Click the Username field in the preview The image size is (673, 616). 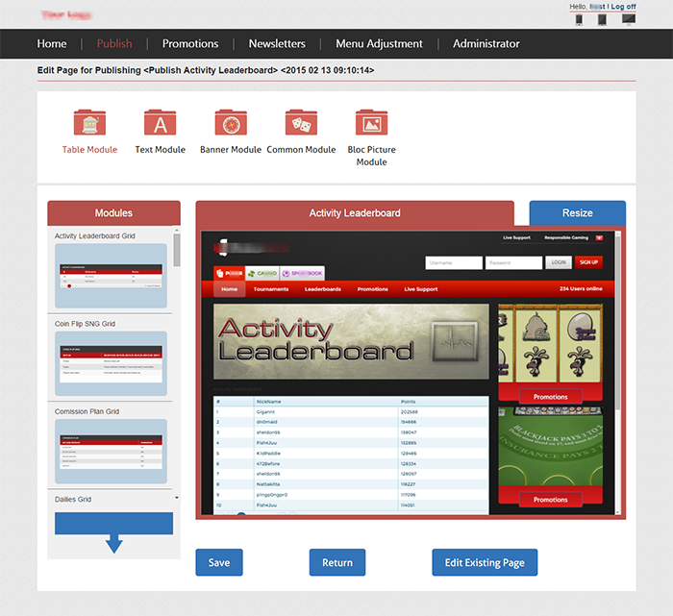click(x=454, y=262)
